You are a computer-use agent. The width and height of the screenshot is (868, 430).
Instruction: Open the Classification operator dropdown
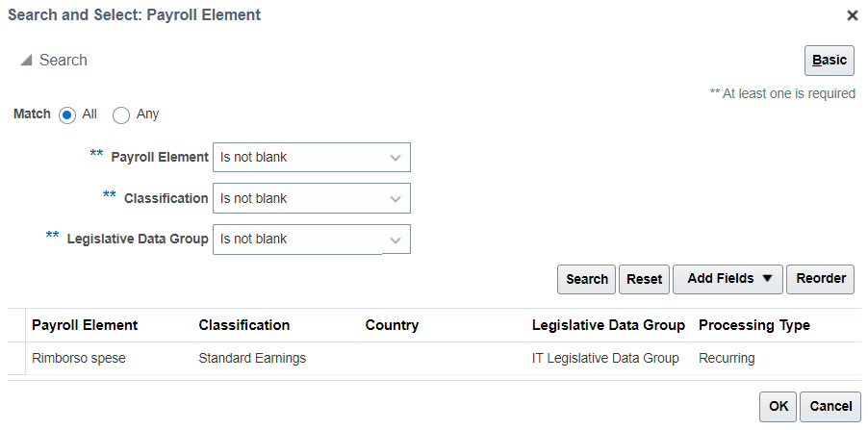point(312,198)
